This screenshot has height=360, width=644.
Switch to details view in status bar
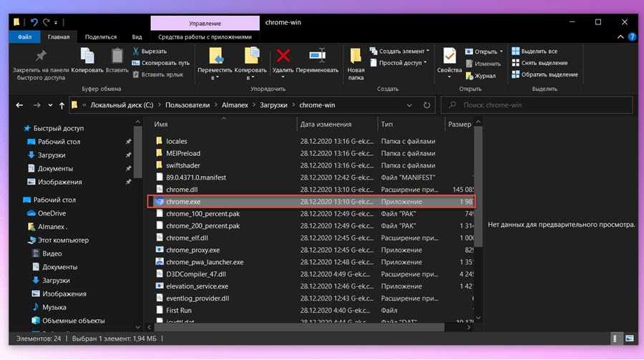[x=616, y=338]
